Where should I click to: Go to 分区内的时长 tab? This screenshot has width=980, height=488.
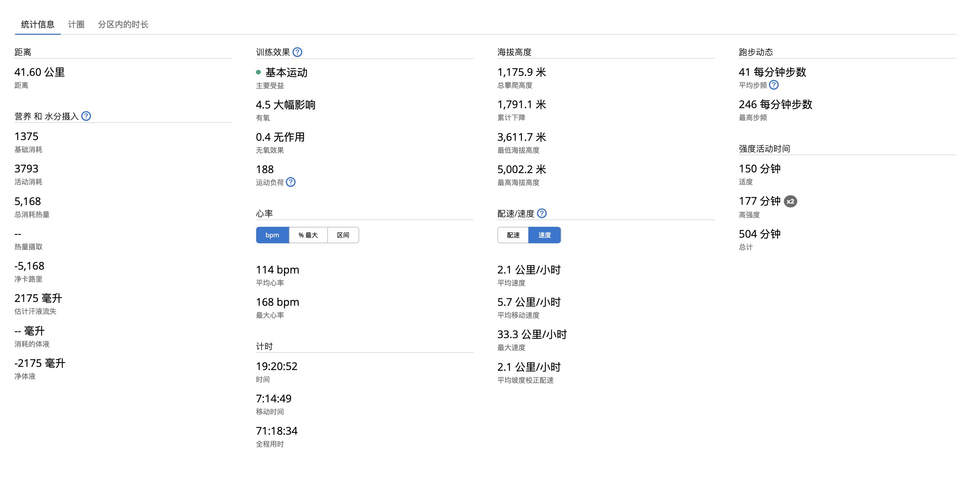click(123, 24)
